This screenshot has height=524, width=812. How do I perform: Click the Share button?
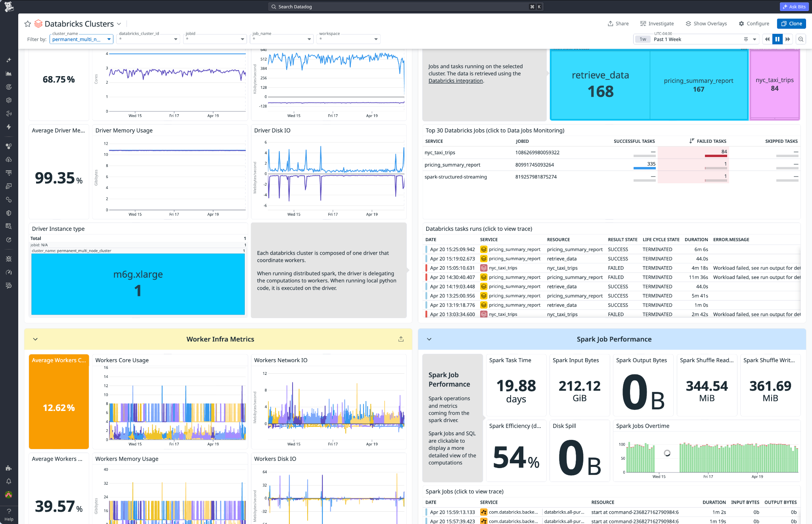coord(618,24)
